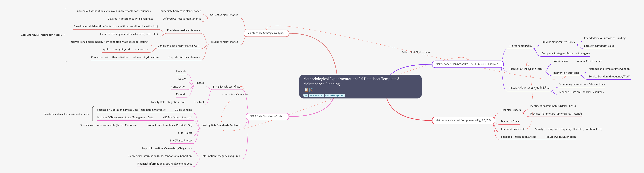Click the BIM Lifecycle Workflow node
Image resolution: width=644 pixels, height=173 pixels.
(x=226, y=87)
